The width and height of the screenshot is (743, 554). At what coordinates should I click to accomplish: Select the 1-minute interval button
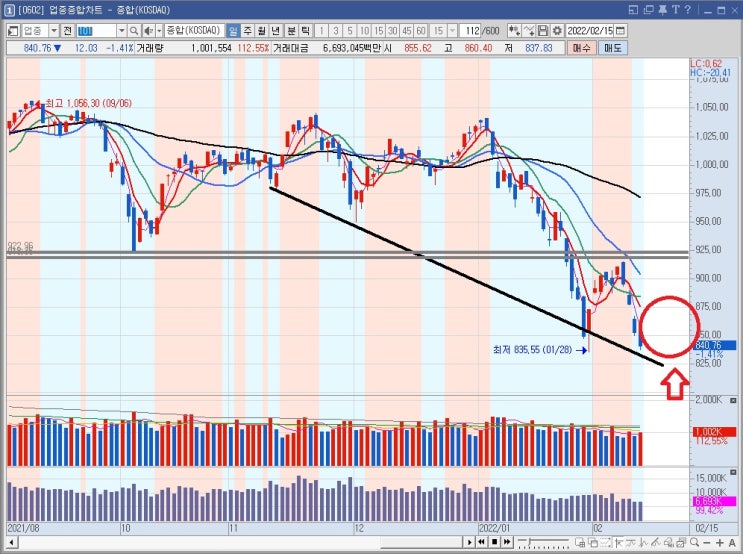pos(321,31)
